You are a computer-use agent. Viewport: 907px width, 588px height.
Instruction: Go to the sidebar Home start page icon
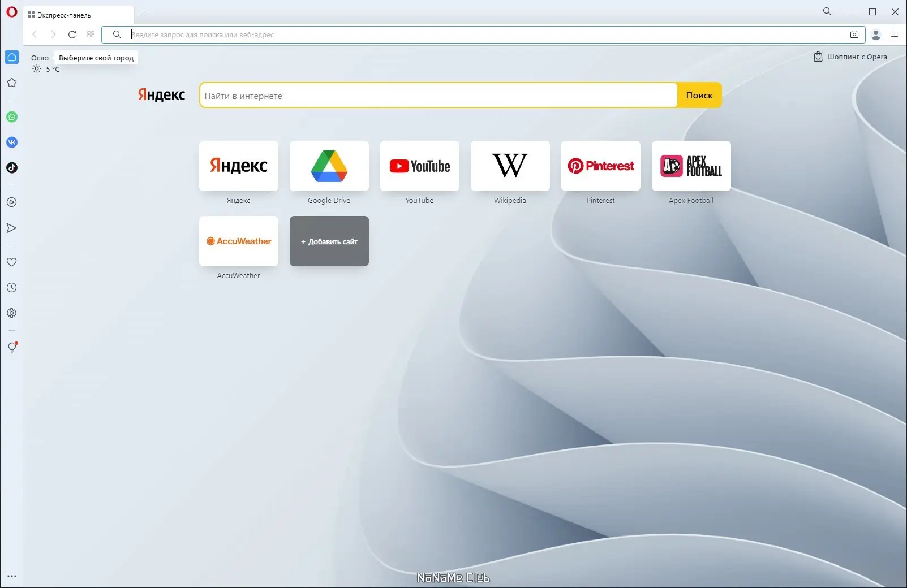[12, 57]
